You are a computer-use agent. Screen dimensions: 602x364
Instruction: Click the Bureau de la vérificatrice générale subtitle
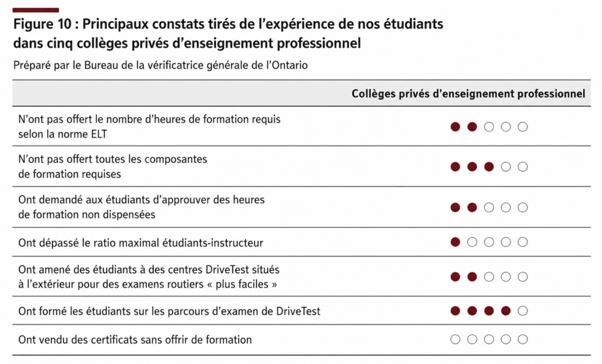[x=160, y=65]
